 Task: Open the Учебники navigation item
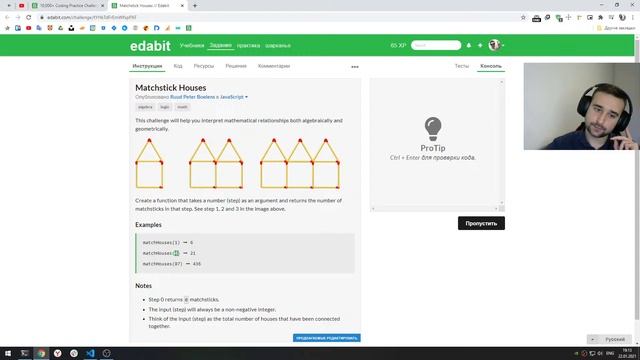click(192, 45)
